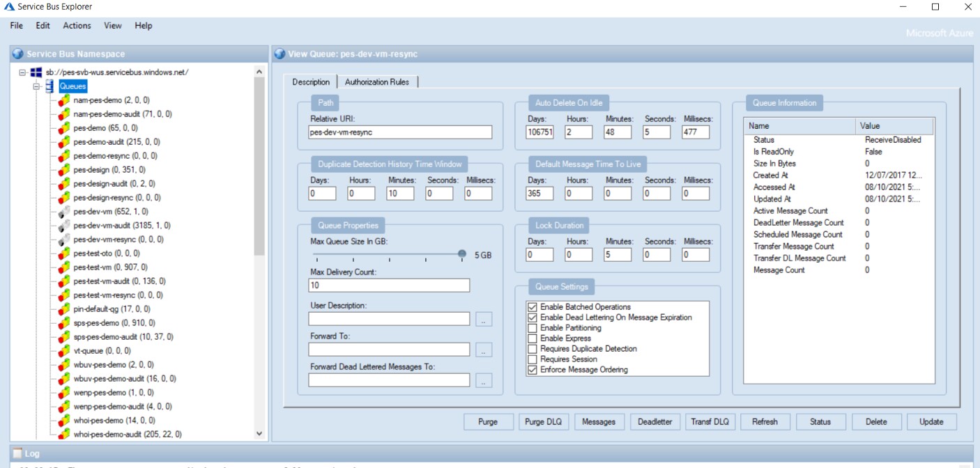Click Forward To ellipsis button

click(484, 350)
